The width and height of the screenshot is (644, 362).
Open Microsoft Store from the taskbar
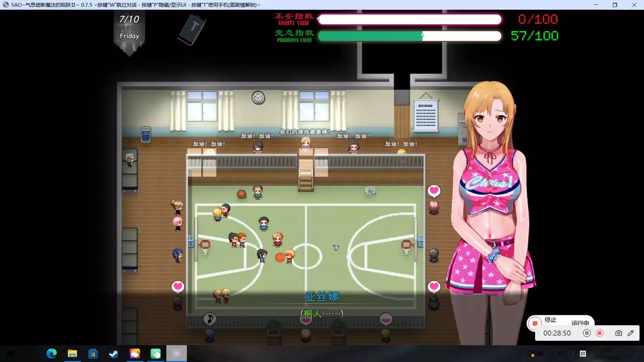click(x=93, y=353)
